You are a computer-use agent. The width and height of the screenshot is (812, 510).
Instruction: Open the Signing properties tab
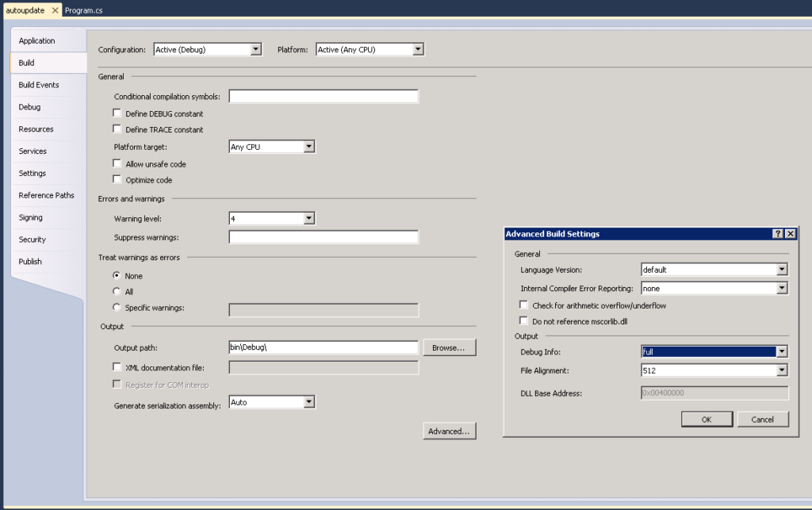click(31, 217)
